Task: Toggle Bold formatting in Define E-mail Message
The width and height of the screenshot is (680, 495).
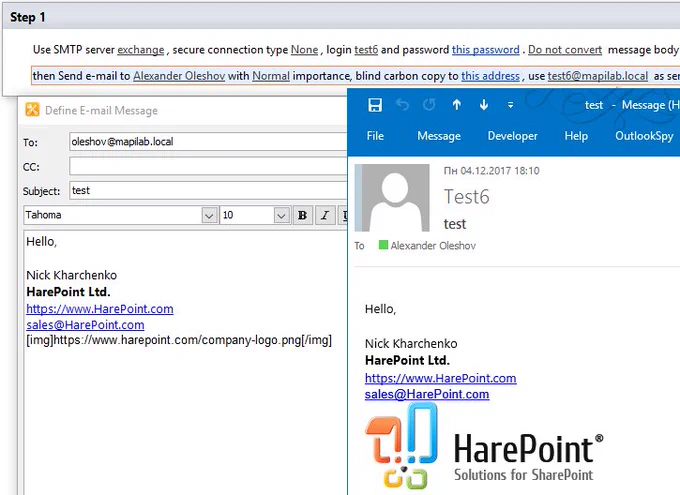Action: [302, 215]
